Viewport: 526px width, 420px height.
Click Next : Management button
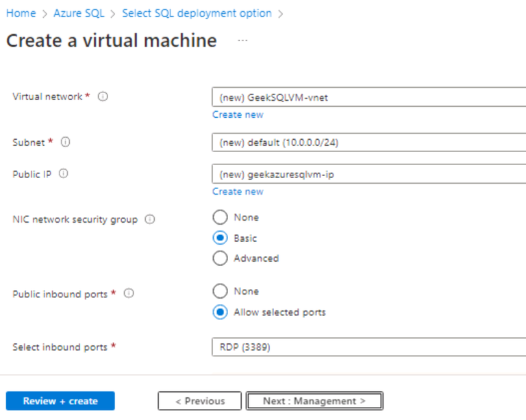click(314, 401)
